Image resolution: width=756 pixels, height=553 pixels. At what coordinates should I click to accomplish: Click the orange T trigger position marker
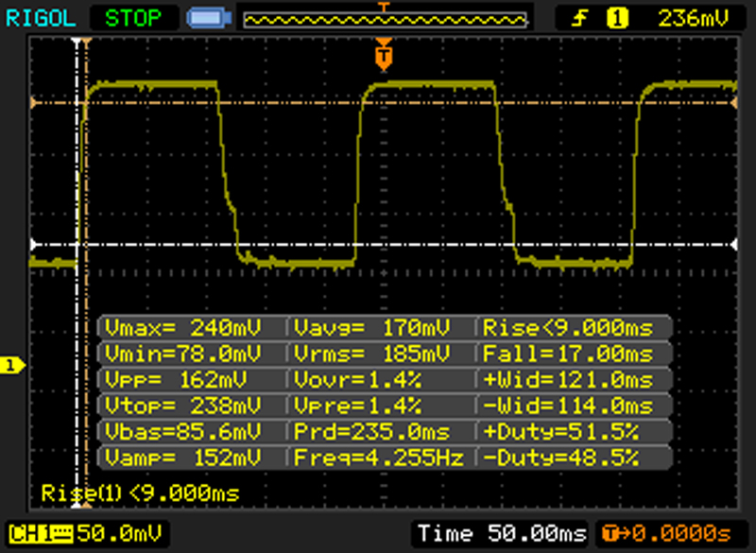pos(384,55)
